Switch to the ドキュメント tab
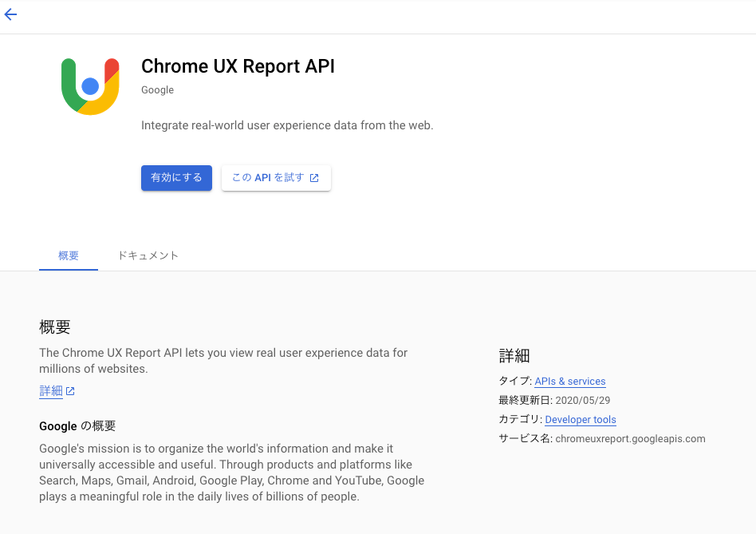The height and width of the screenshot is (534, 756). tap(148, 255)
